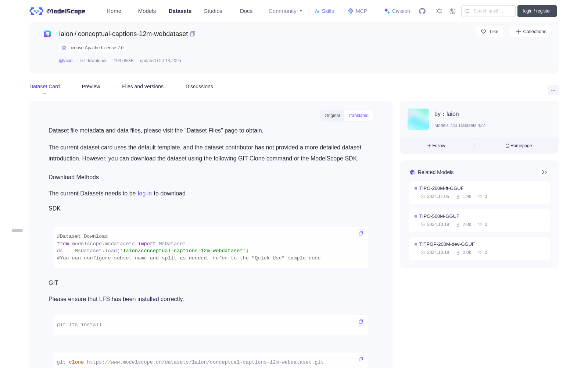Copy the git clone command
The width and height of the screenshot is (588, 368).
(361, 359)
